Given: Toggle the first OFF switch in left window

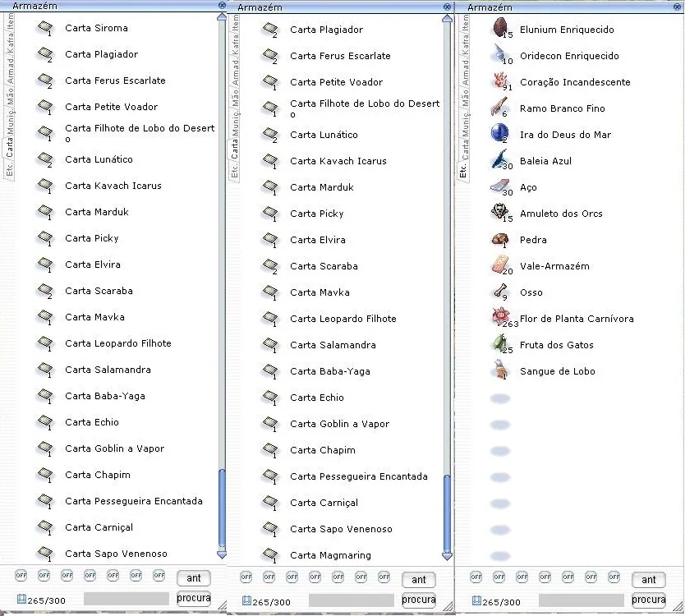Looking at the screenshot, I should click(21, 576).
